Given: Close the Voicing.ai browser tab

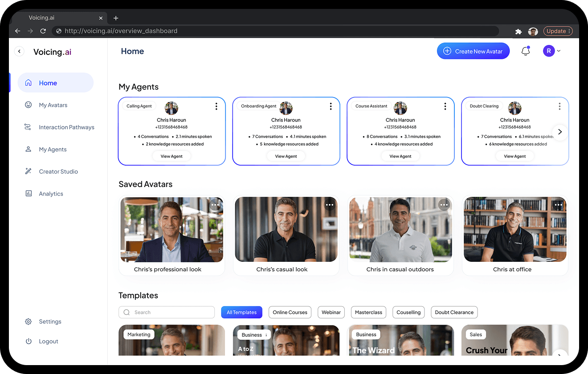Looking at the screenshot, I should click(101, 18).
